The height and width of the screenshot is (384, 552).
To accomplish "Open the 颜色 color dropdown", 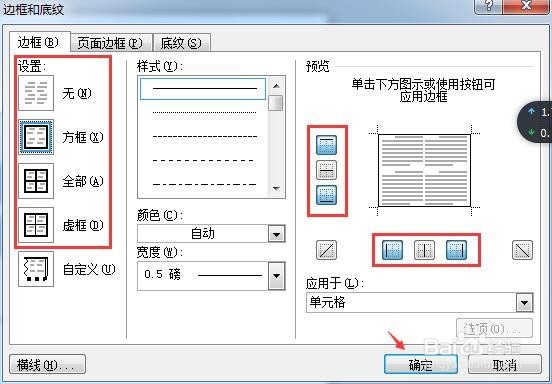I will pos(276,234).
